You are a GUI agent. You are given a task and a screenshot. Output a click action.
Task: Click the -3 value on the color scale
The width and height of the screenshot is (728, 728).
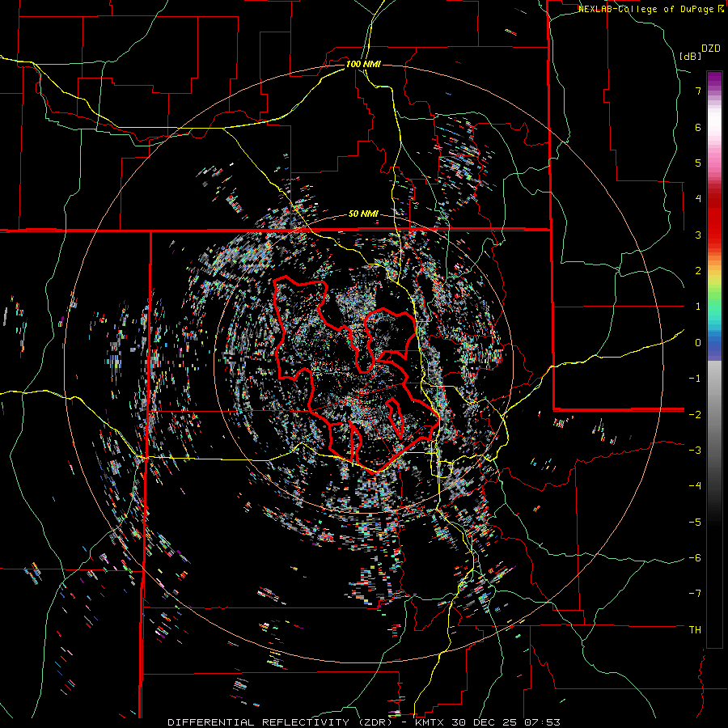695,451
